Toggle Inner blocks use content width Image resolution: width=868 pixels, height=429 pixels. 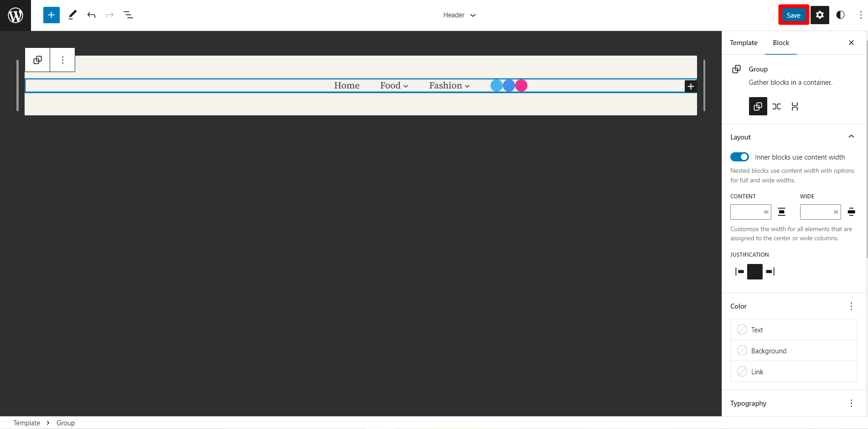coord(739,157)
